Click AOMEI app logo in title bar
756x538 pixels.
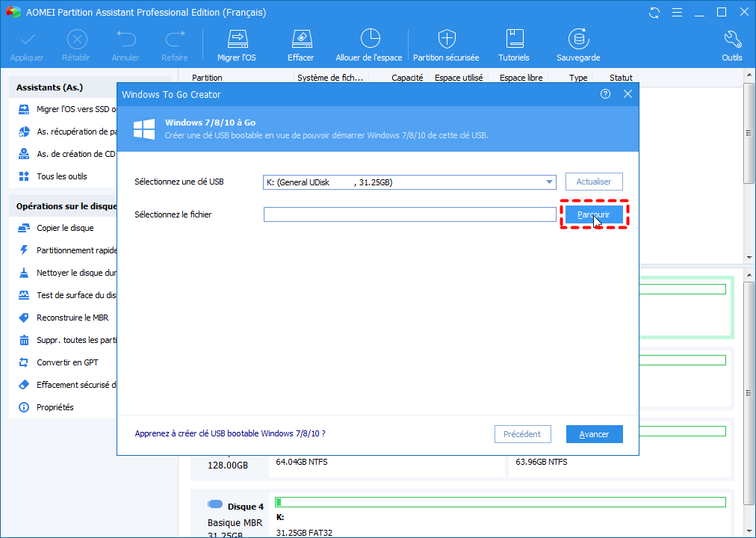point(13,12)
